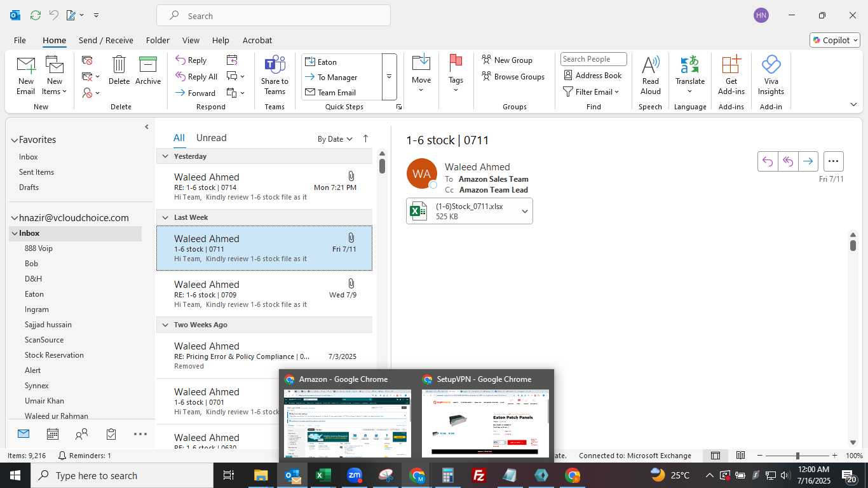Switch to the Folder tab
This screenshot has height=488, width=868.
pyautogui.click(x=158, y=40)
